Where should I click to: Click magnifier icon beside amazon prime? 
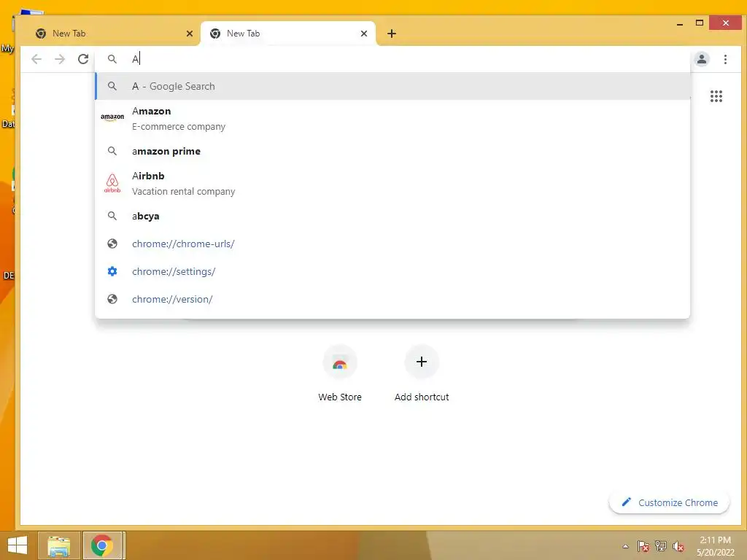pyautogui.click(x=112, y=151)
